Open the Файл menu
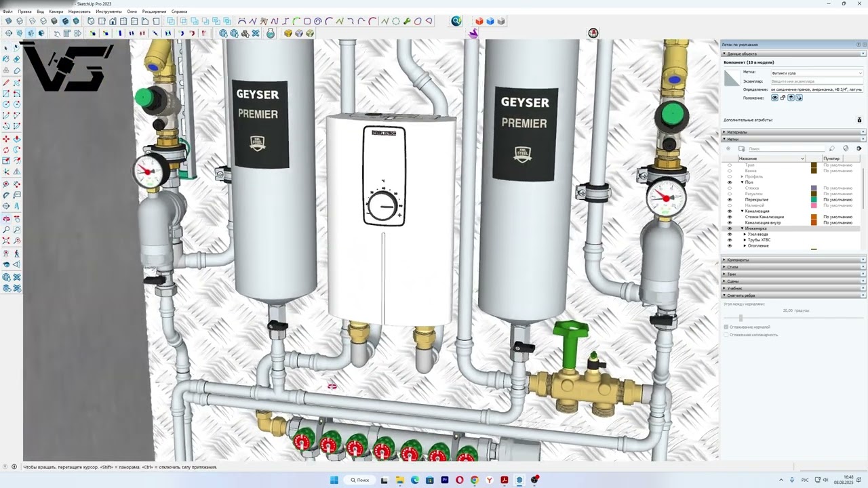The width and height of the screenshot is (868, 488). point(7,12)
